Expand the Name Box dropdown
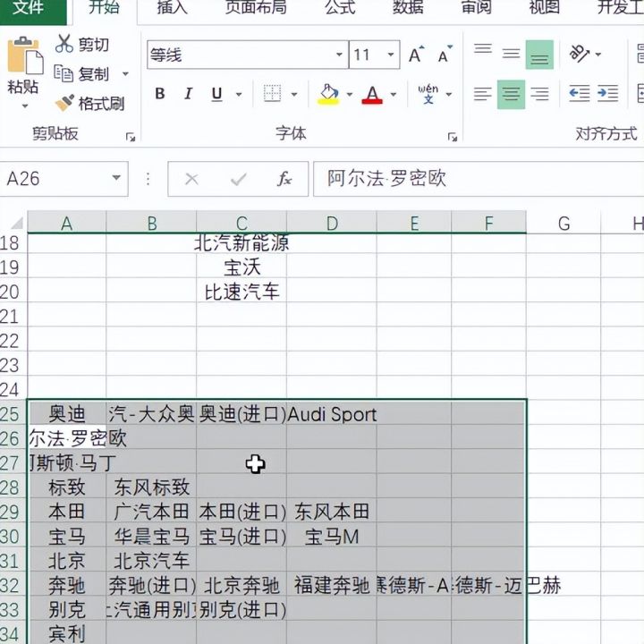The image size is (644, 644). pyautogui.click(x=116, y=178)
